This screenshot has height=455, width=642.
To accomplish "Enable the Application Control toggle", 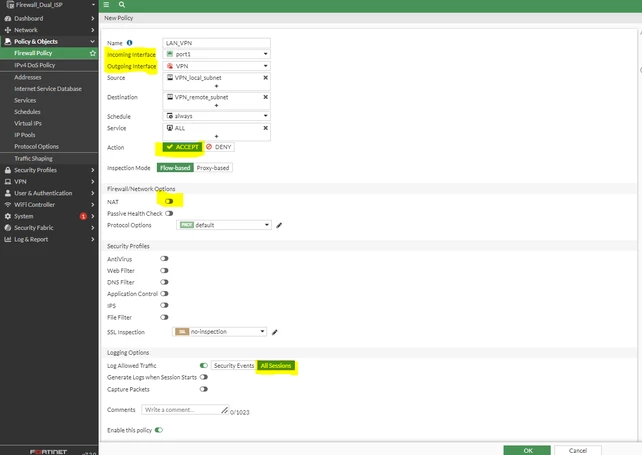I will (x=164, y=293).
